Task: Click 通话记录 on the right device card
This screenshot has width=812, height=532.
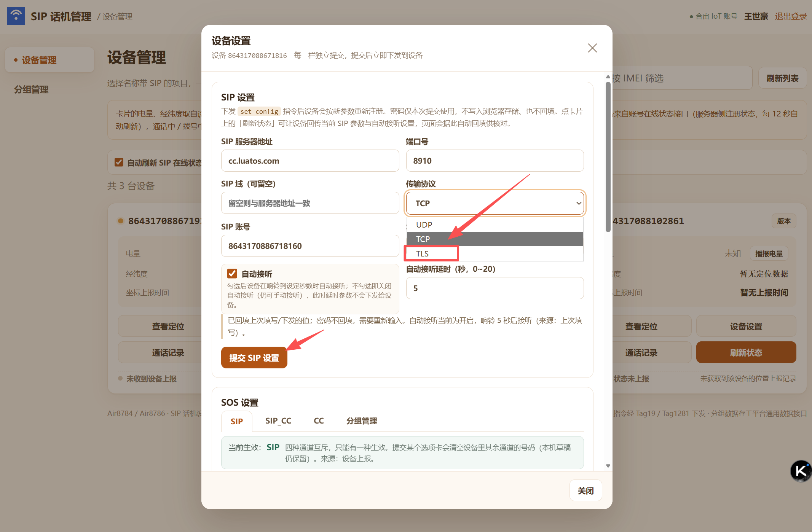Action: [x=641, y=352]
